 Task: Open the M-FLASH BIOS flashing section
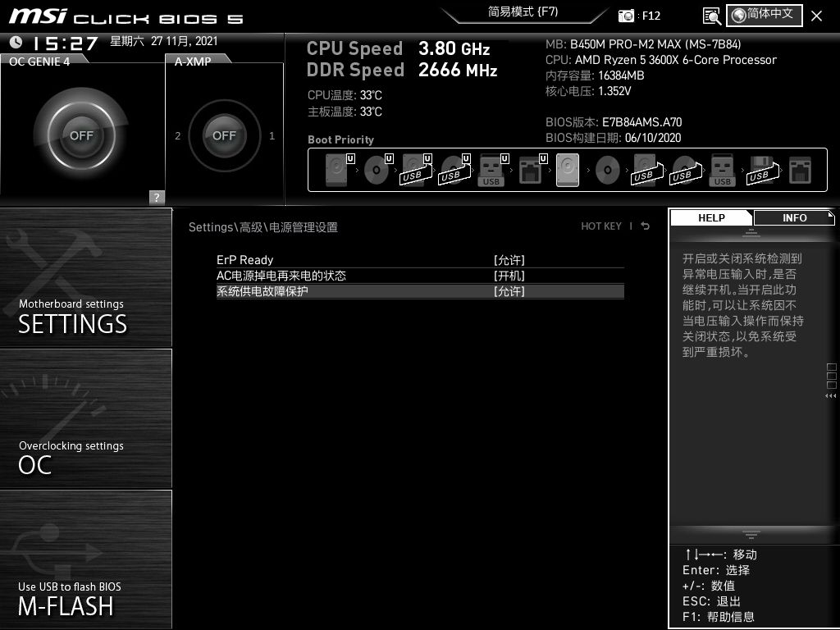[85, 559]
